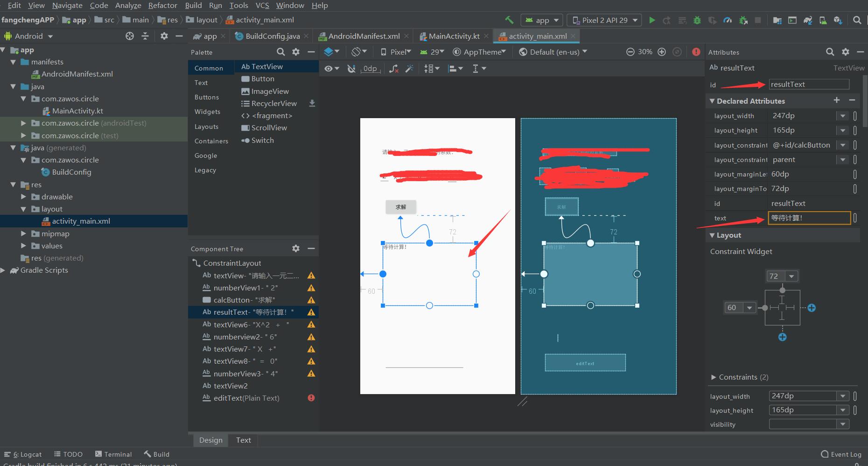Zoom in the preview using the plus control
Image resolution: width=868 pixels, height=466 pixels.
click(x=662, y=52)
